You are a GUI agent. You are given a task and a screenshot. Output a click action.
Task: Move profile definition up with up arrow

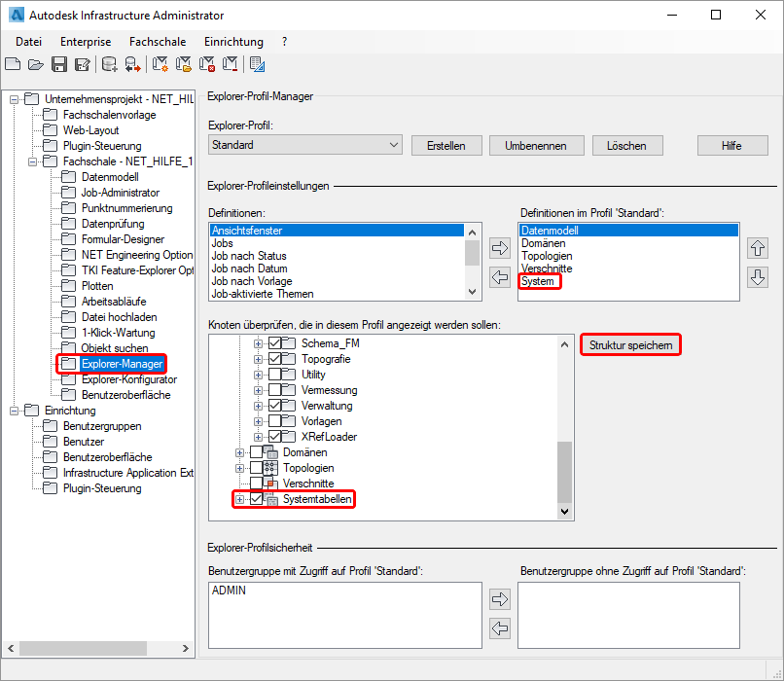coord(758,248)
